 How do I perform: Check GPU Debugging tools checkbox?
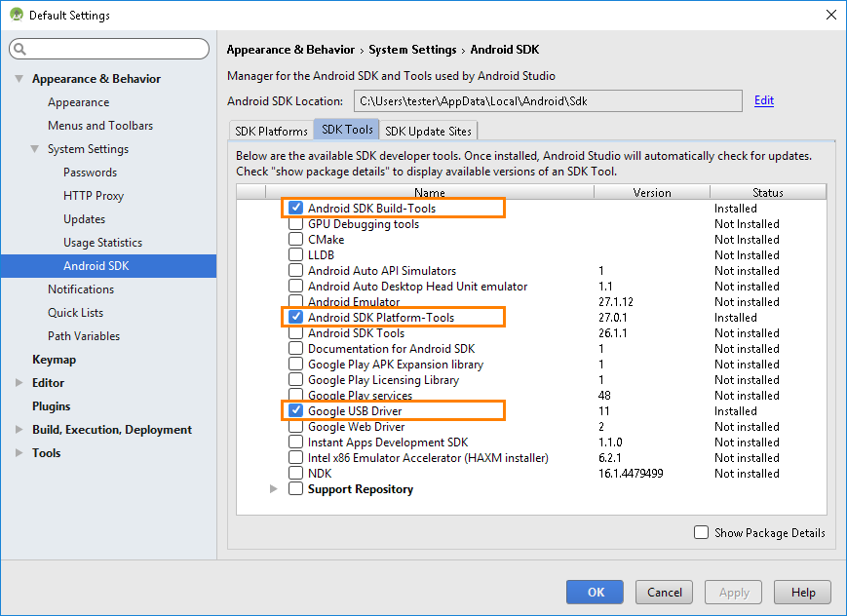point(295,224)
